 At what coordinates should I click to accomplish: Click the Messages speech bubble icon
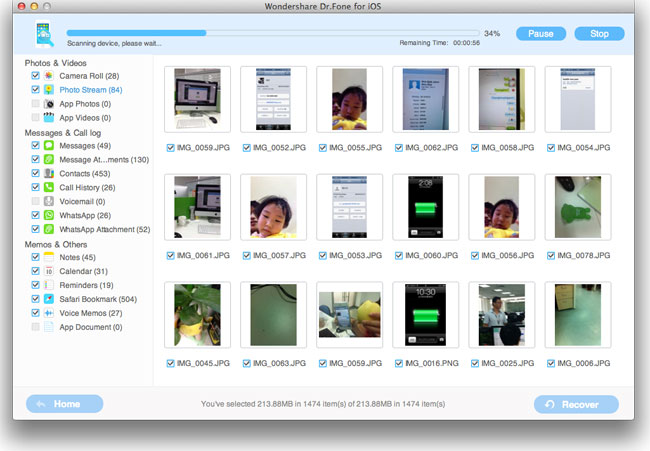point(49,145)
